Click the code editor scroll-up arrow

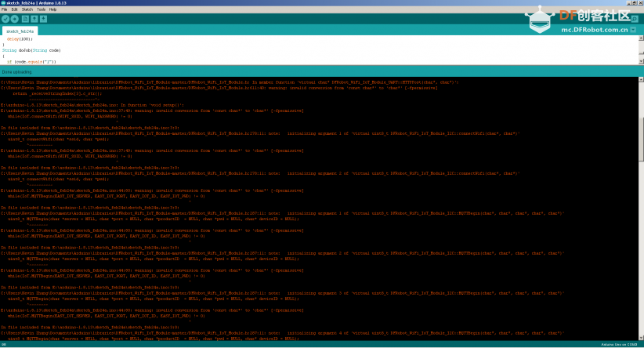click(641, 38)
